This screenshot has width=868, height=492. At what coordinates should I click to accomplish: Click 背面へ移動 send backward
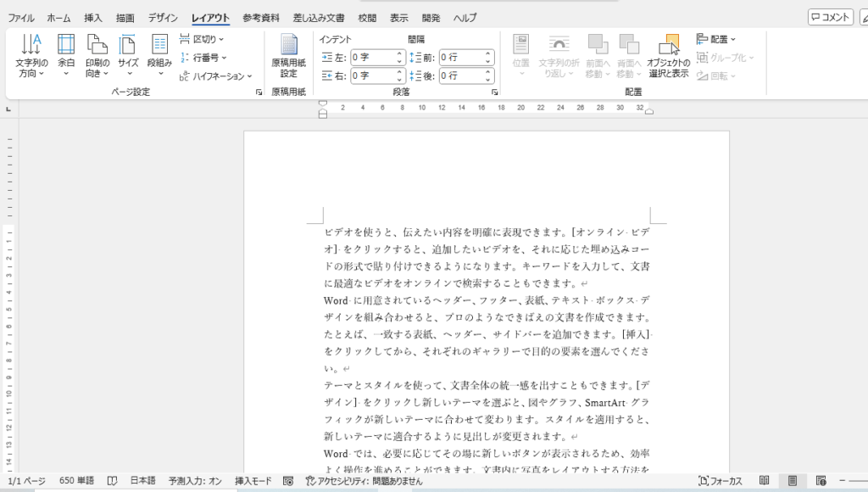coord(629,55)
